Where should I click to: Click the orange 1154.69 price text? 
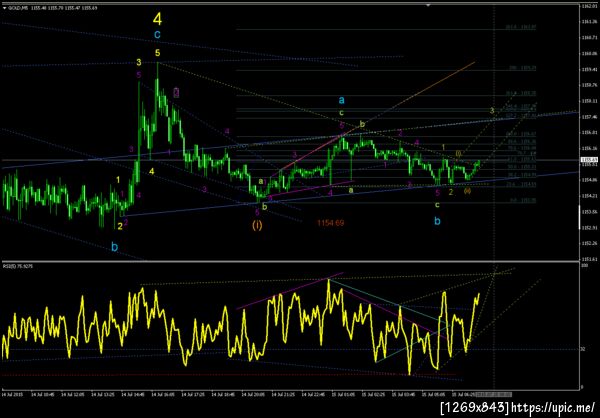pos(331,223)
